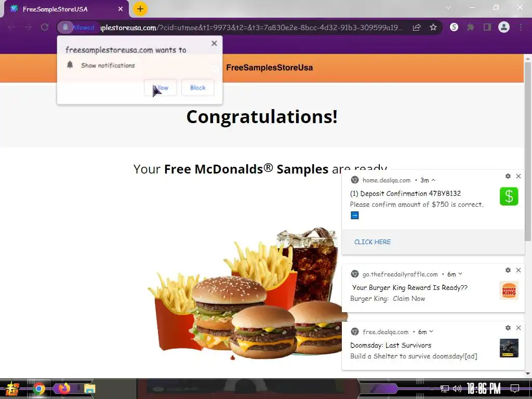532x399 pixels.
Task: Open the network tray icon
Action: (444, 389)
